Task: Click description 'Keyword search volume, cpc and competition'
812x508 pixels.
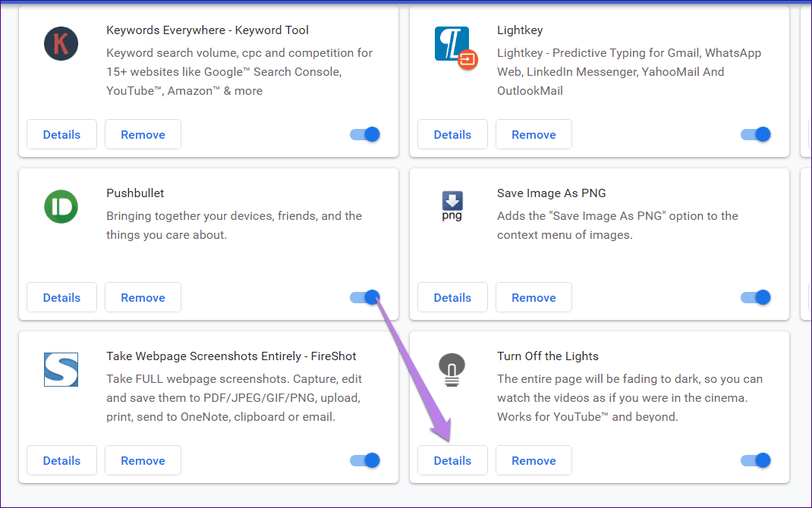Action: [239, 72]
